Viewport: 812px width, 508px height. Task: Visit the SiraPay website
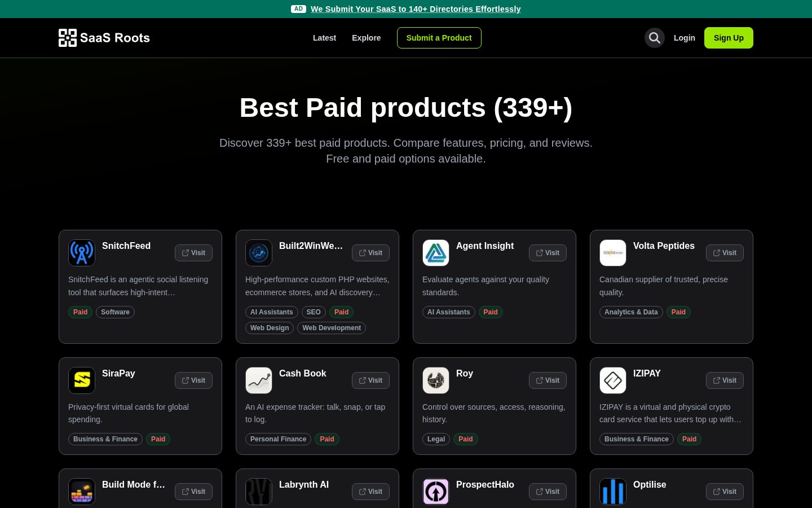(193, 380)
